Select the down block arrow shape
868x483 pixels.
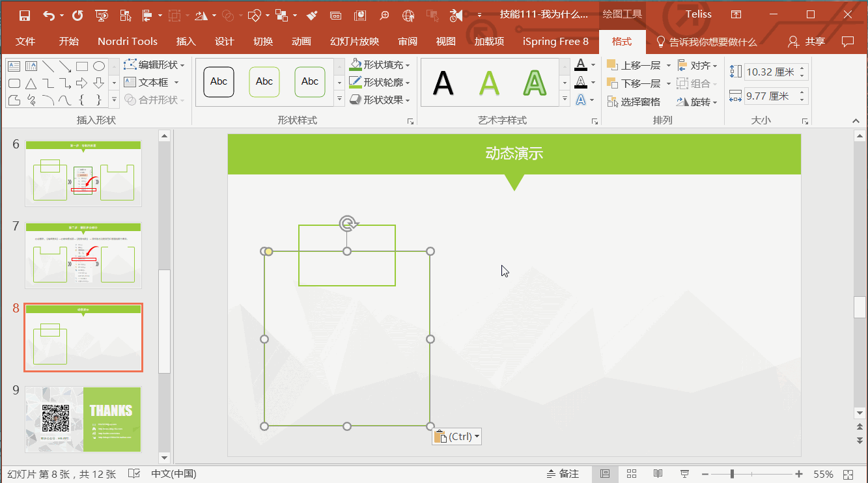pos(99,83)
